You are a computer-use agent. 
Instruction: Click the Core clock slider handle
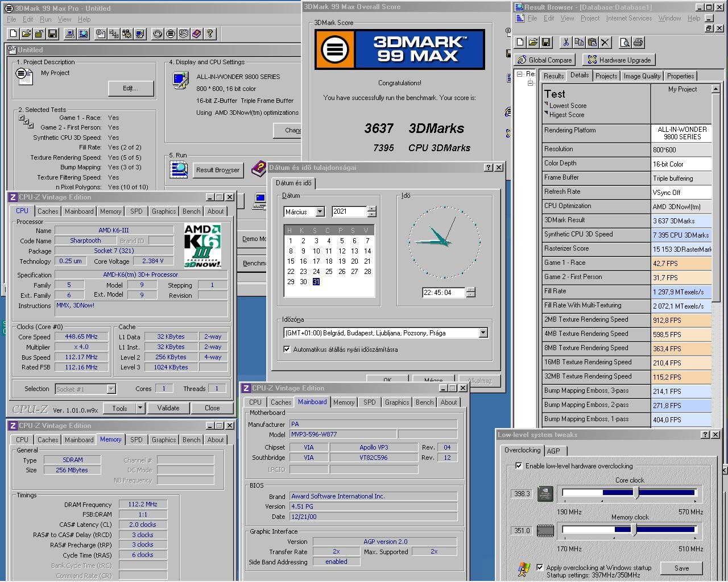pyautogui.click(x=636, y=492)
